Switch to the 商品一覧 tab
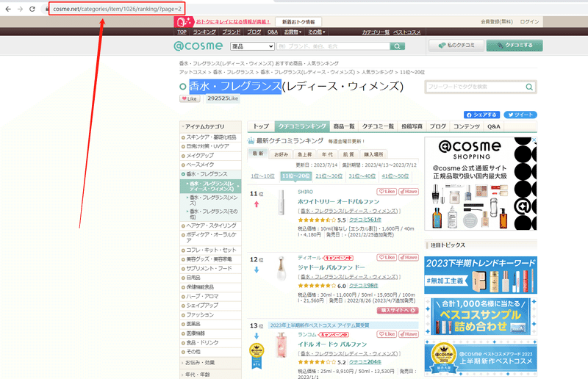Viewport: 588px width, 379px height. tap(344, 126)
